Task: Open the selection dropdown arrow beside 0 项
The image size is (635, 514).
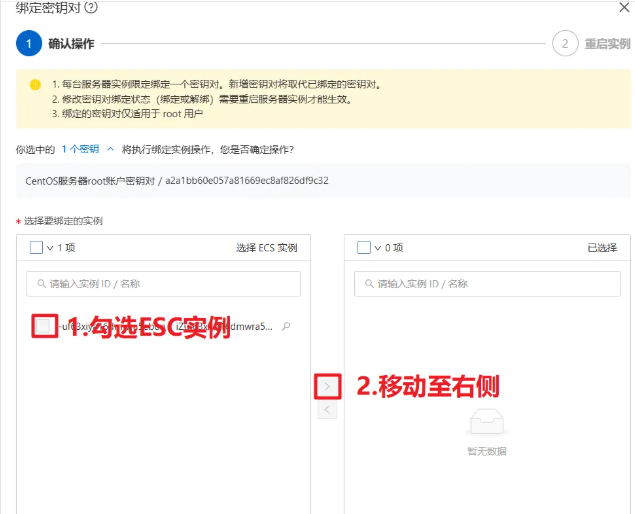Action: tap(377, 247)
